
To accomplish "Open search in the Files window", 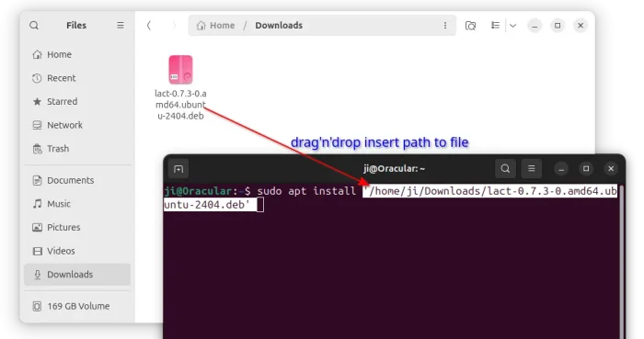I will (x=34, y=26).
